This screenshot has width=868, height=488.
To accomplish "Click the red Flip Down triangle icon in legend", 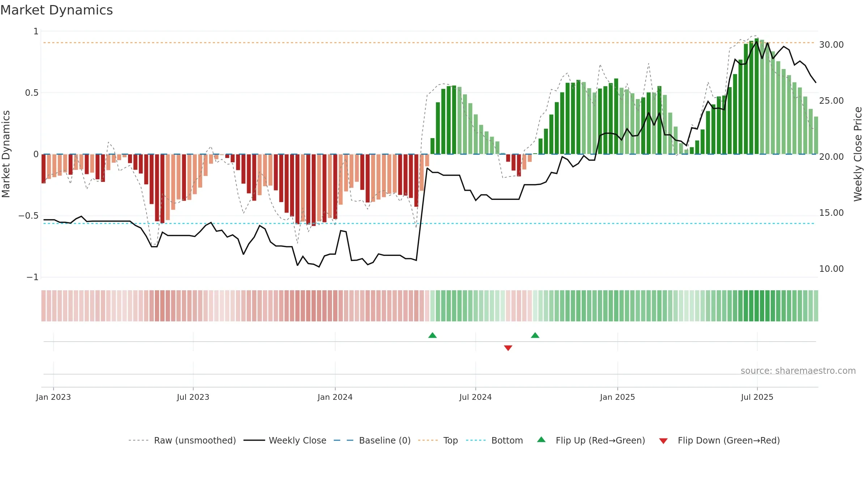I will (663, 441).
